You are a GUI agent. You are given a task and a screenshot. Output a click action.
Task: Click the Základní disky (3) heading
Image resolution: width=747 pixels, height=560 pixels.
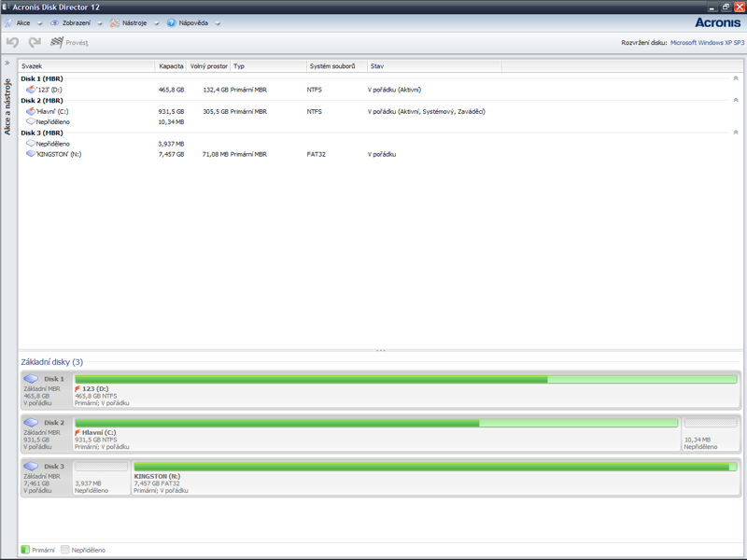click(x=52, y=362)
